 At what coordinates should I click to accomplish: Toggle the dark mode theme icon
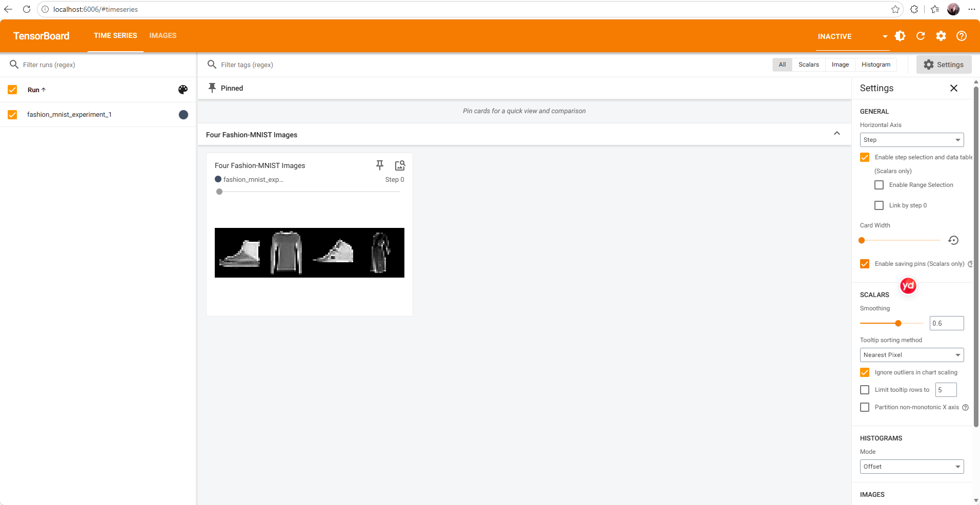click(900, 36)
